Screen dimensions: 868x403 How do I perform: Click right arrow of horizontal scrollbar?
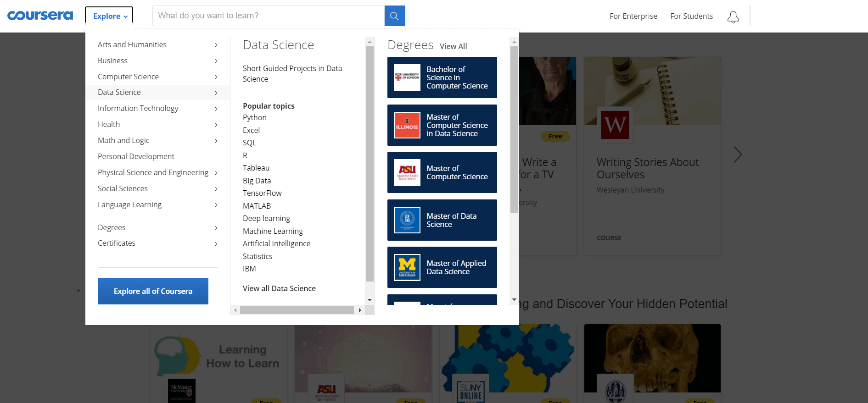point(360,310)
